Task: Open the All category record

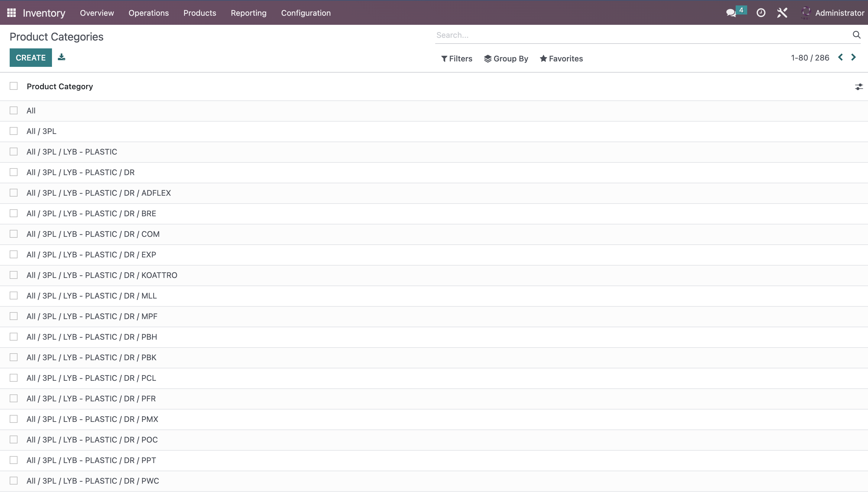Action: 31,111
